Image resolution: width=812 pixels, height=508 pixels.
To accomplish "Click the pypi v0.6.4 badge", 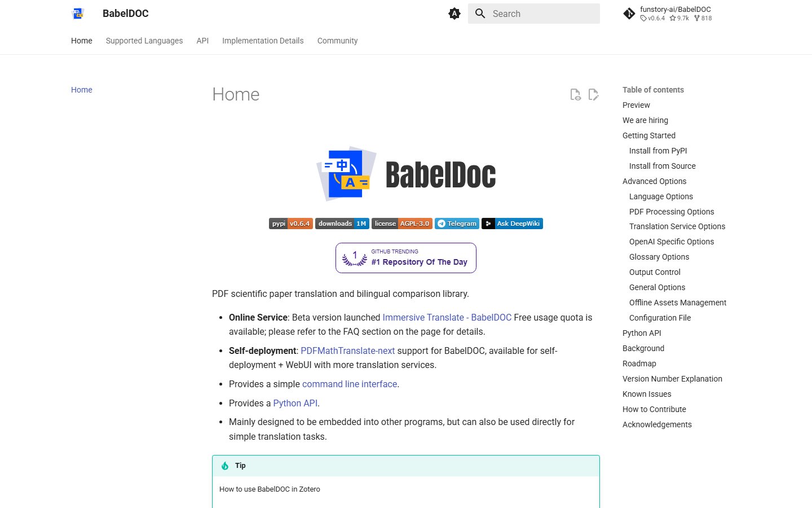I will 291,224.
